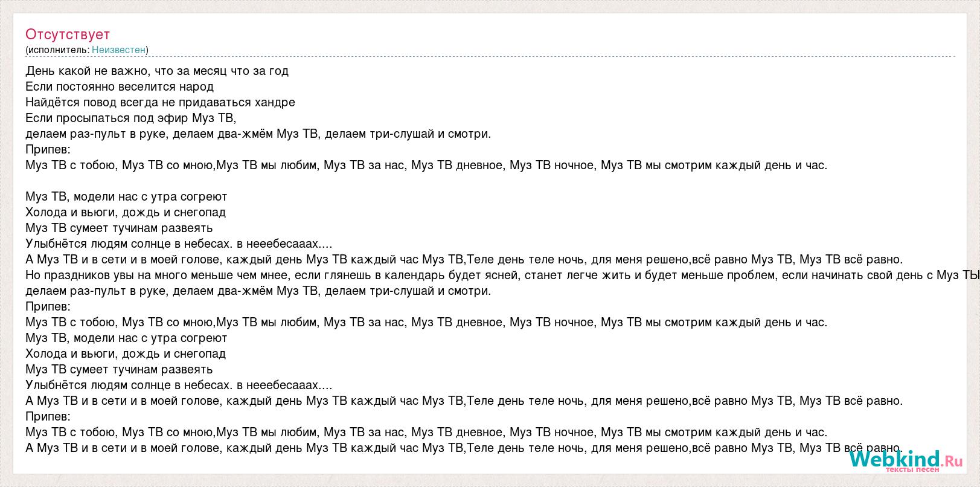Click the line Если просыпаться под эфир Муз ТВ

pyautogui.click(x=131, y=118)
